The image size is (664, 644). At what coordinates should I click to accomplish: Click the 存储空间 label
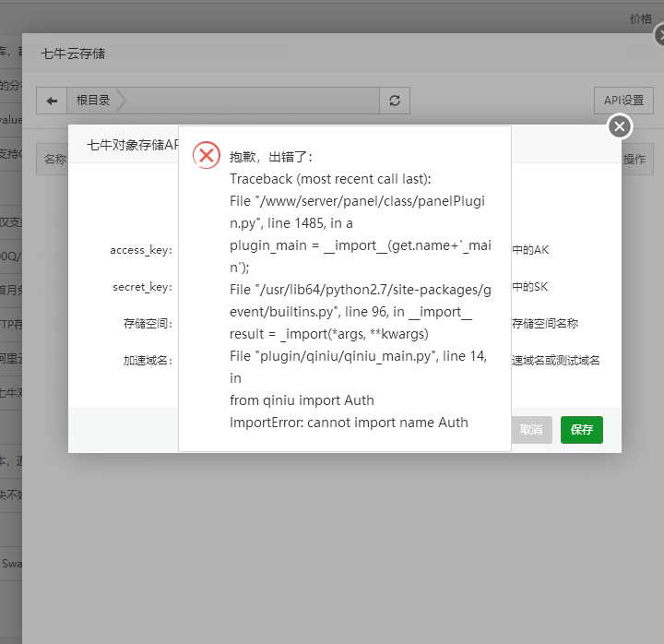148,324
